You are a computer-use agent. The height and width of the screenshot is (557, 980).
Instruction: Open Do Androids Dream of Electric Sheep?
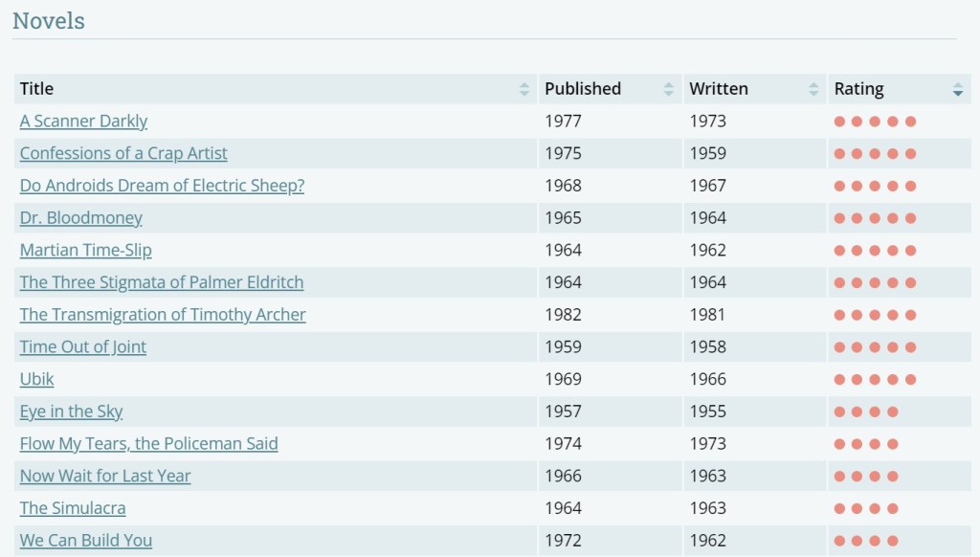tap(162, 186)
